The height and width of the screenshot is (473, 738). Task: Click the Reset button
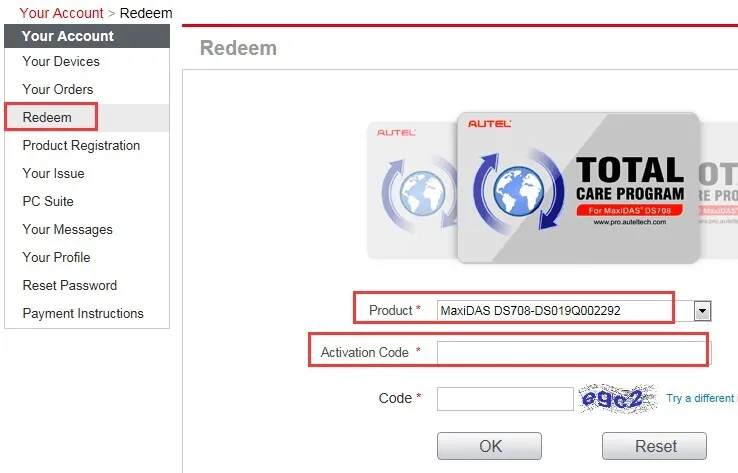[x=654, y=446]
